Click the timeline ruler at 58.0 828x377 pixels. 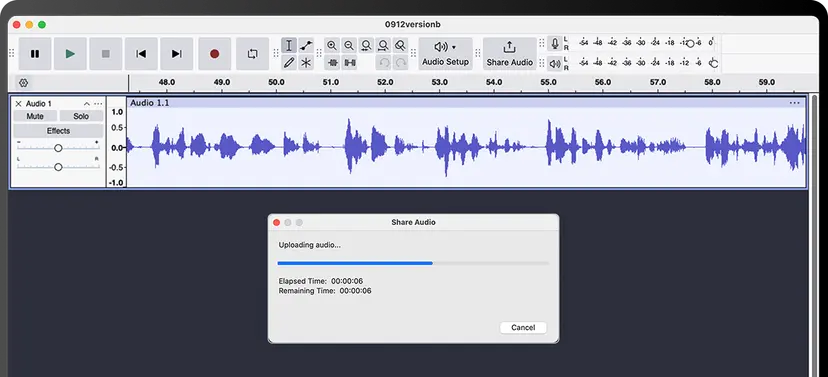[712, 82]
